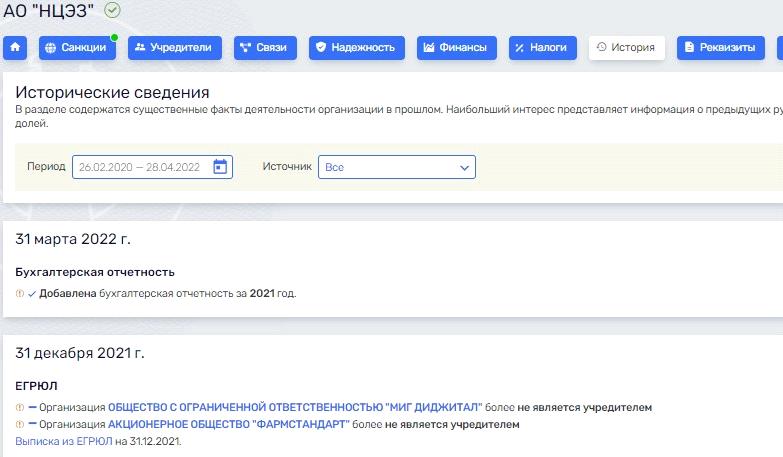The height and width of the screenshot is (457, 783).
Task: Open the Связи tab
Action: coord(265,47)
